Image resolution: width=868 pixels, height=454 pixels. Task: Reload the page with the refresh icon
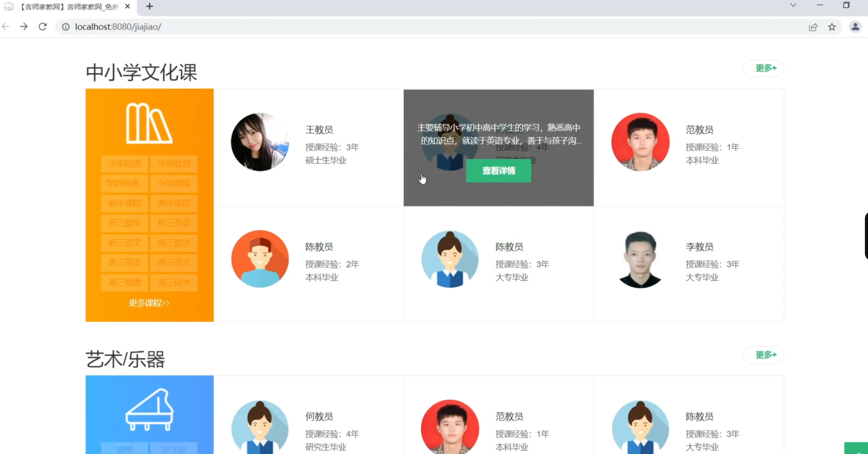pos(42,27)
